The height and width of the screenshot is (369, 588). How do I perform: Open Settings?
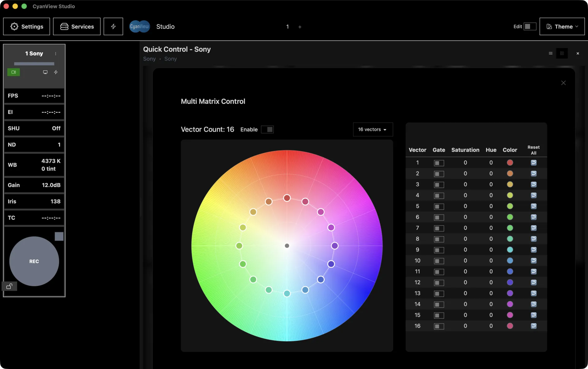click(x=27, y=27)
